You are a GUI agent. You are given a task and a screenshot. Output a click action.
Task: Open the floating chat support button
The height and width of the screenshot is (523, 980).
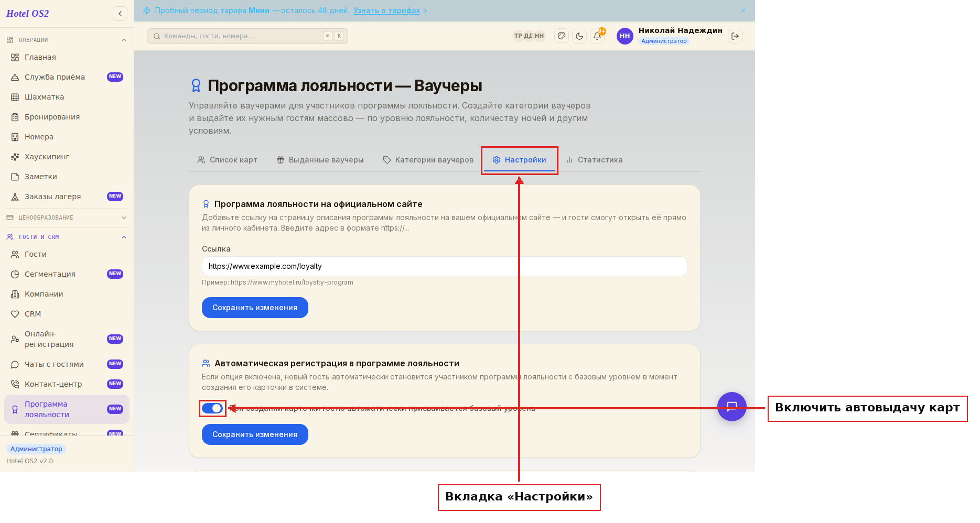click(732, 407)
